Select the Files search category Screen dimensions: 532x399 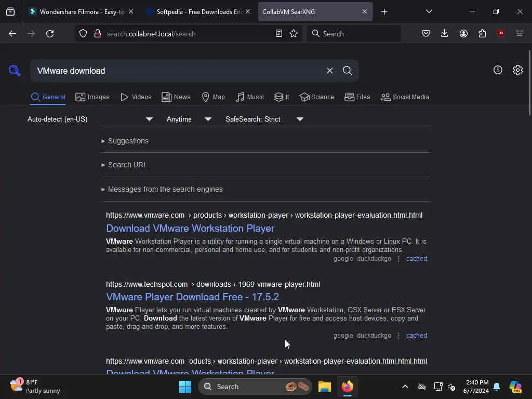357,97
